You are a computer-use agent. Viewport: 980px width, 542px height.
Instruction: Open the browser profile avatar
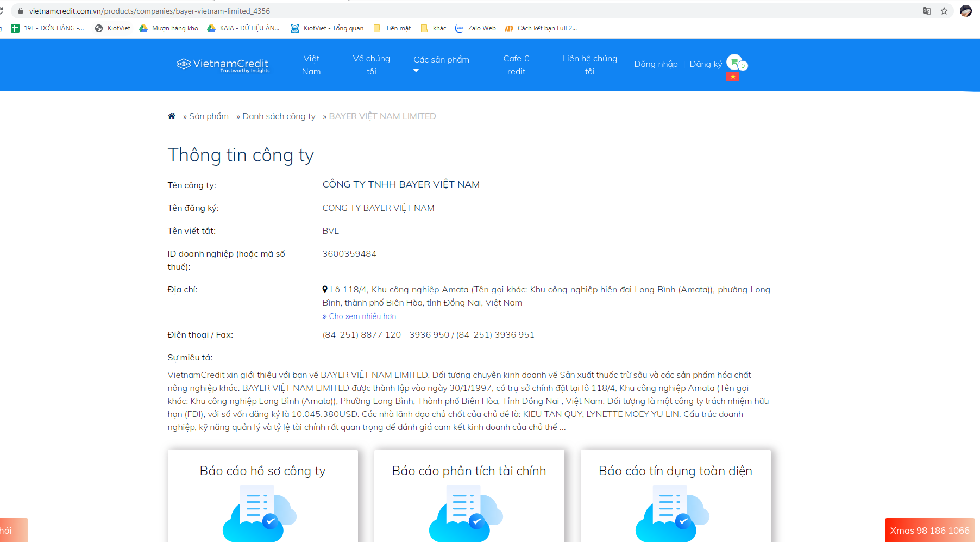[966, 11]
